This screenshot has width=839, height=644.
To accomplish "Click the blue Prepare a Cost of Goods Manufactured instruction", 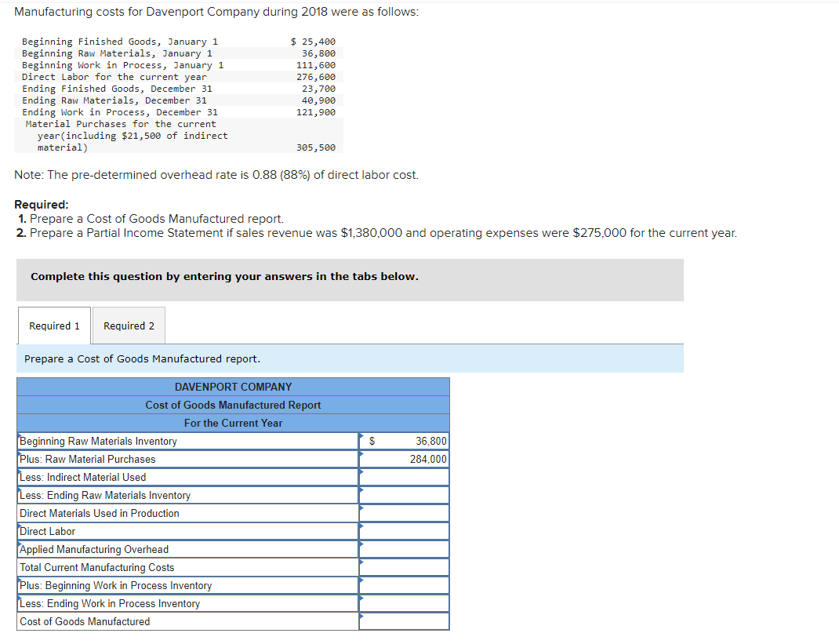I will (350, 358).
